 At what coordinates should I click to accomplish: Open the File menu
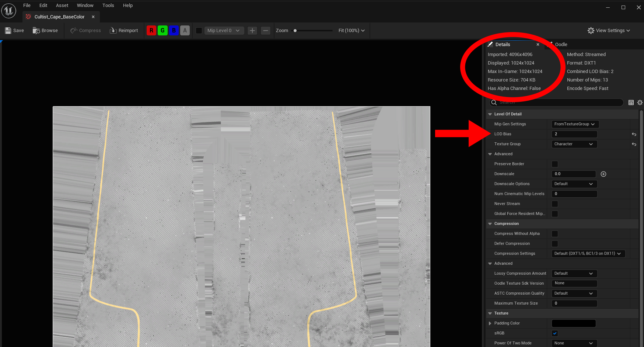(x=27, y=6)
